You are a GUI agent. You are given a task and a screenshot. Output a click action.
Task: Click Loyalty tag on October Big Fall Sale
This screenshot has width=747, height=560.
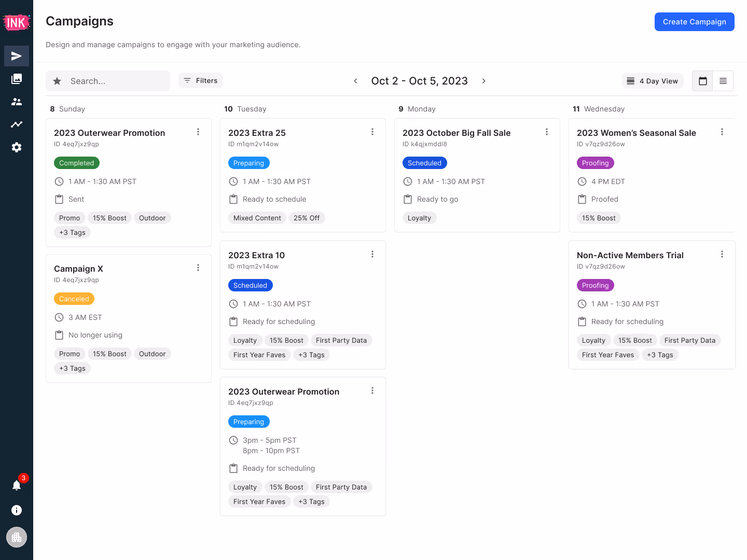(420, 218)
